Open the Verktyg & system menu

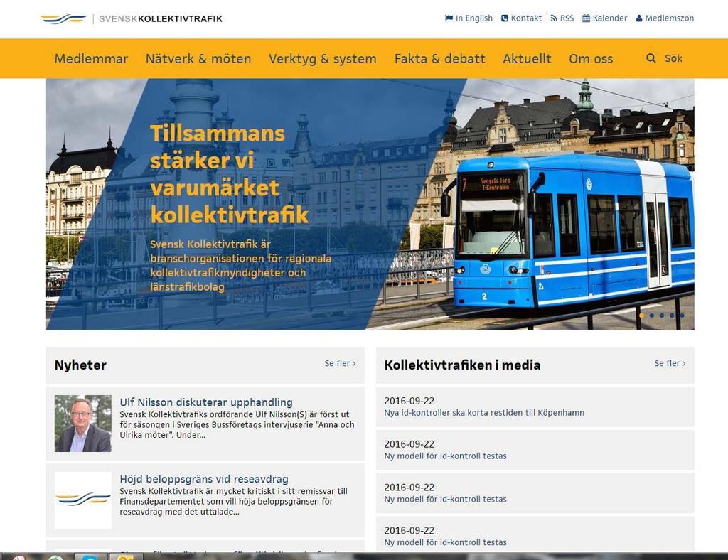[x=323, y=59]
